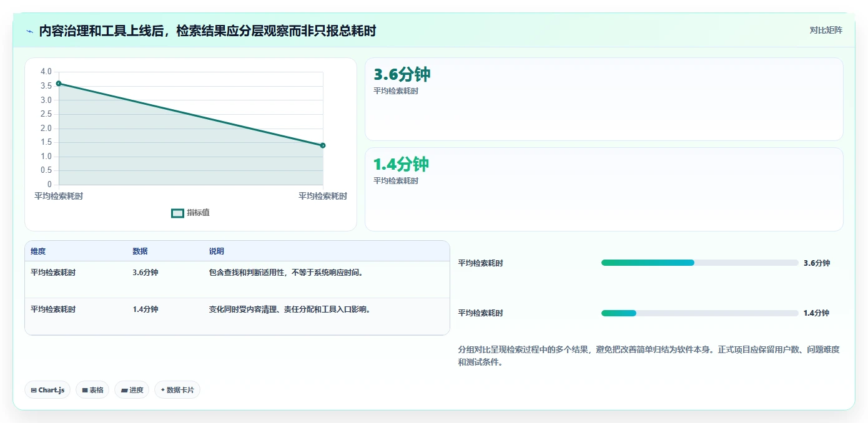Click the 1.4分钟 value beside the progress bar

[817, 313]
